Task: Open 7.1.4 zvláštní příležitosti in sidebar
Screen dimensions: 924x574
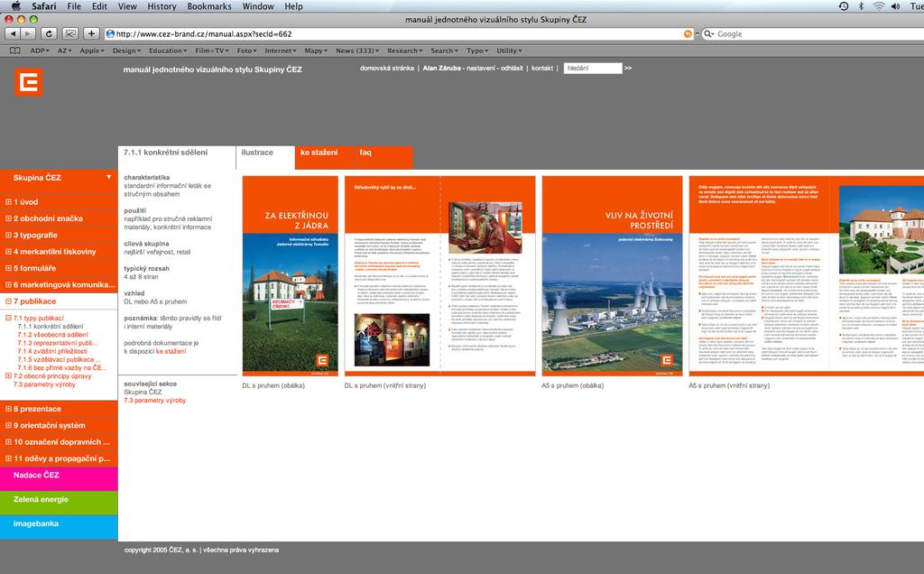Action: [51, 351]
